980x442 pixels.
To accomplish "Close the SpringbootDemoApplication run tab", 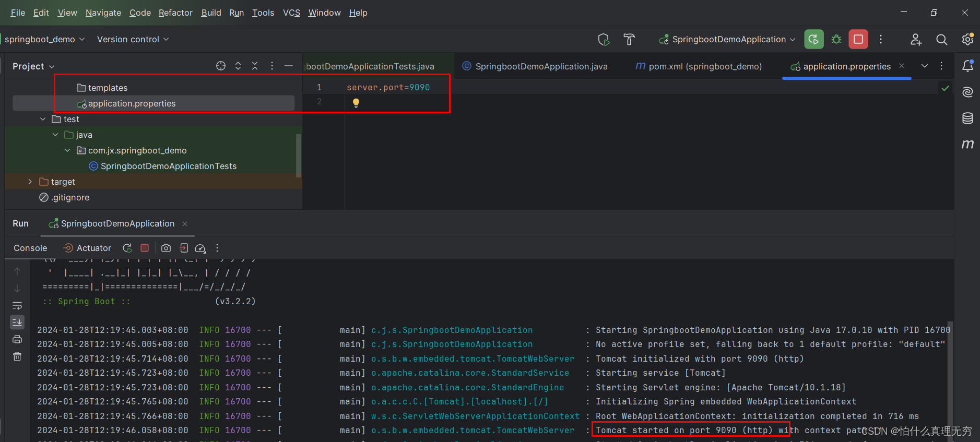I will (185, 223).
